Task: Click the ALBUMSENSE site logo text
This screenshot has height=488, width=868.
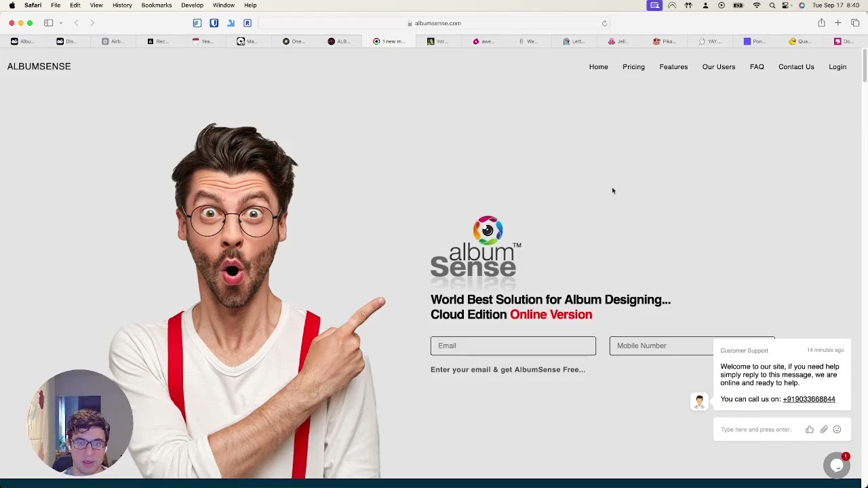Action: point(39,66)
